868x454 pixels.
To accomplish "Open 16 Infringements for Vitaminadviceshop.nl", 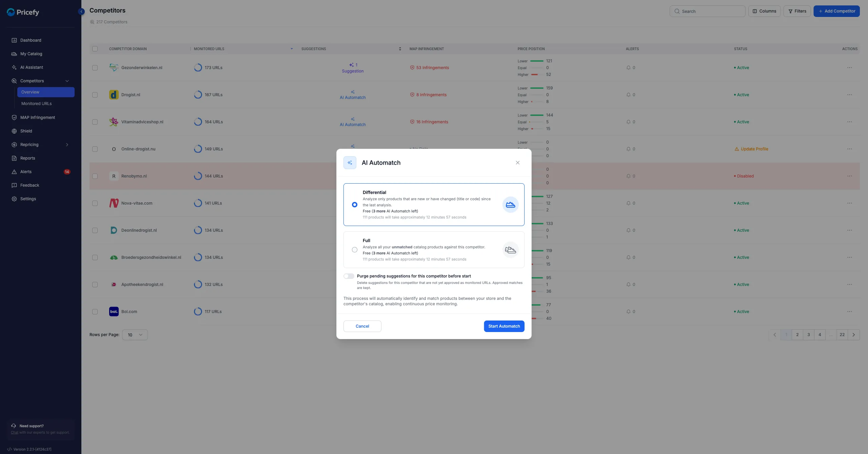I will coord(429,122).
